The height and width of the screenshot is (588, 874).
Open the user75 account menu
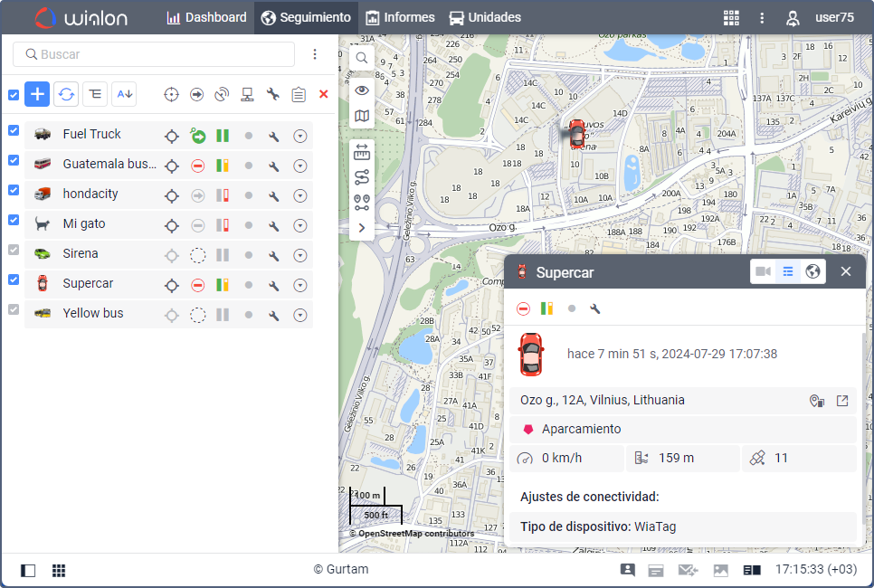pyautogui.click(x=820, y=18)
